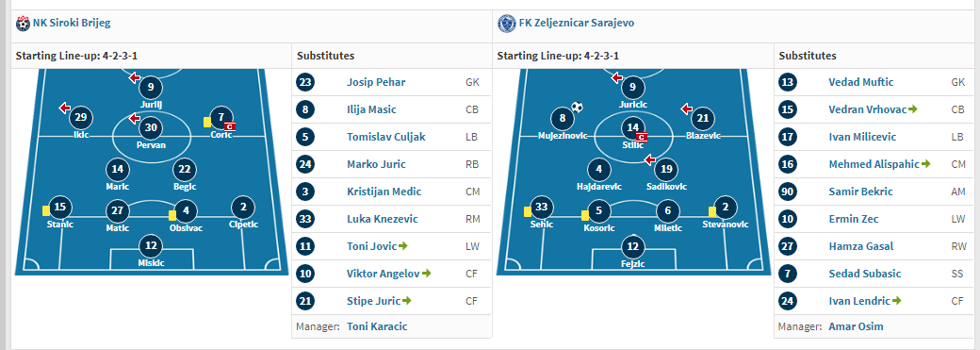This screenshot has height=350, width=980.
Task: Open the NK Siroki Brijeg team link
Action: click(72, 24)
